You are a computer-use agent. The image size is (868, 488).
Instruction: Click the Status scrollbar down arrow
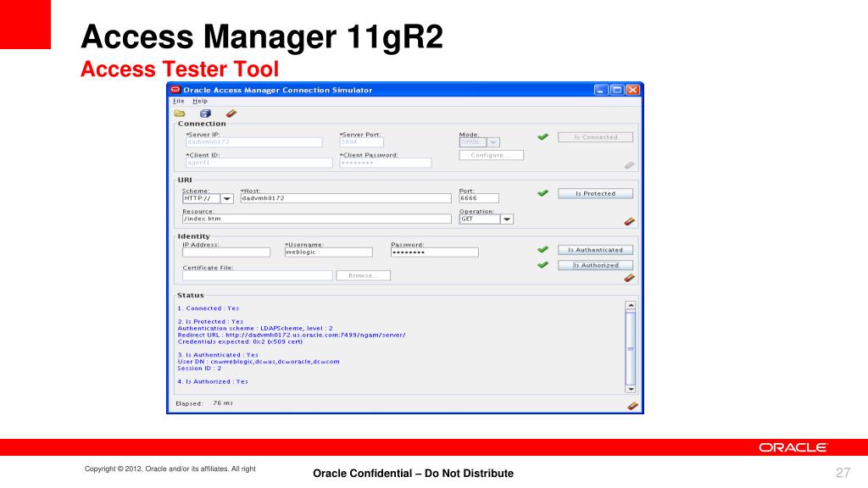631,389
